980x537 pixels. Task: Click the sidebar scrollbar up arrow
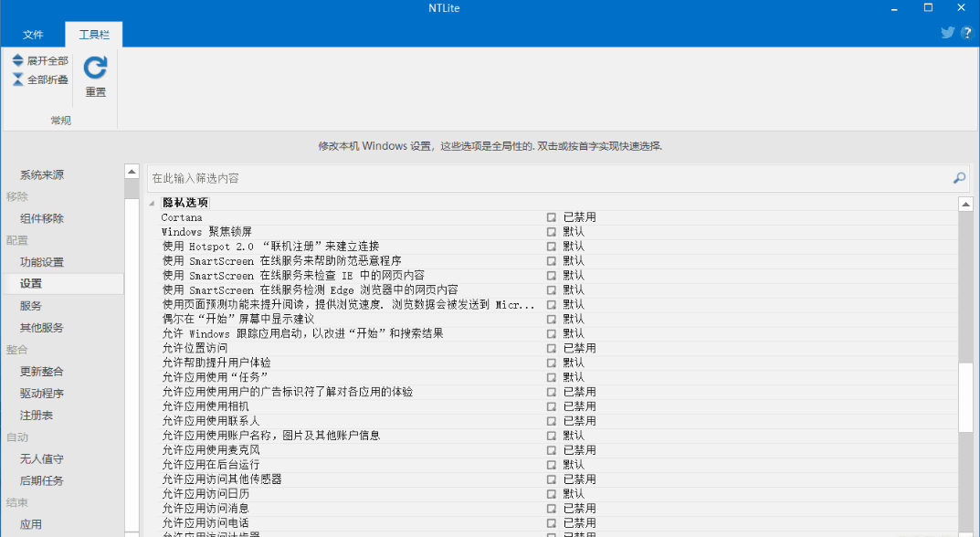click(132, 172)
